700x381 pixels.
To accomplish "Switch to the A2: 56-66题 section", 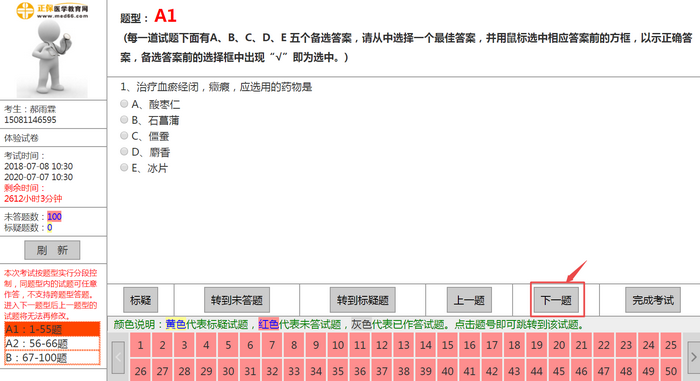I will (52, 343).
